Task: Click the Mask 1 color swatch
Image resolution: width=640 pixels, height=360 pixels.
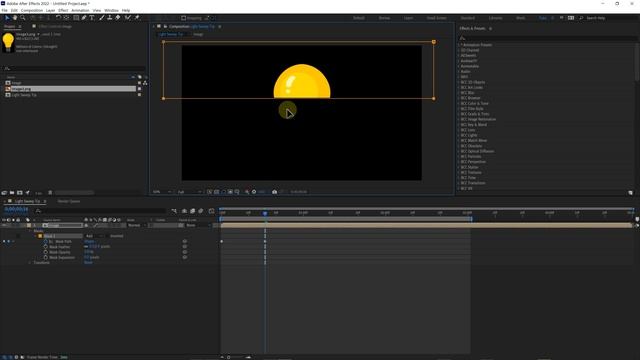Action: tap(40, 236)
